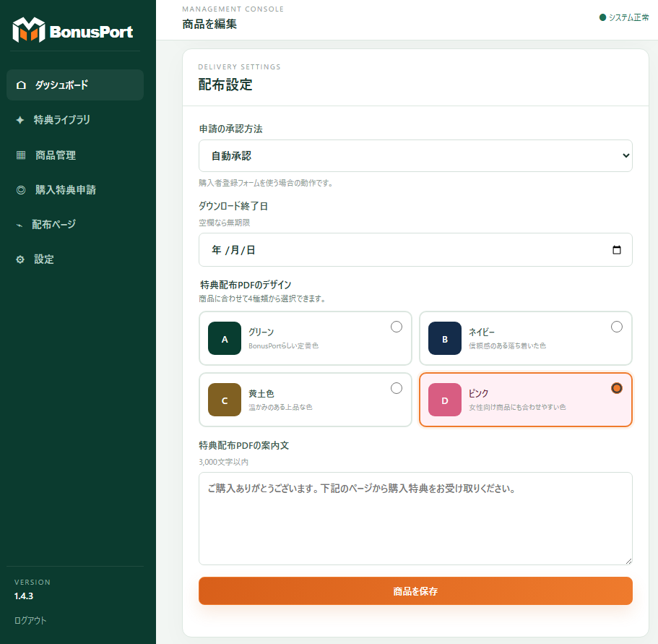Expand the 自動承認 approval dropdown
Screen dimensions: 658x644
pyautogui.click(x=415, y=155)
